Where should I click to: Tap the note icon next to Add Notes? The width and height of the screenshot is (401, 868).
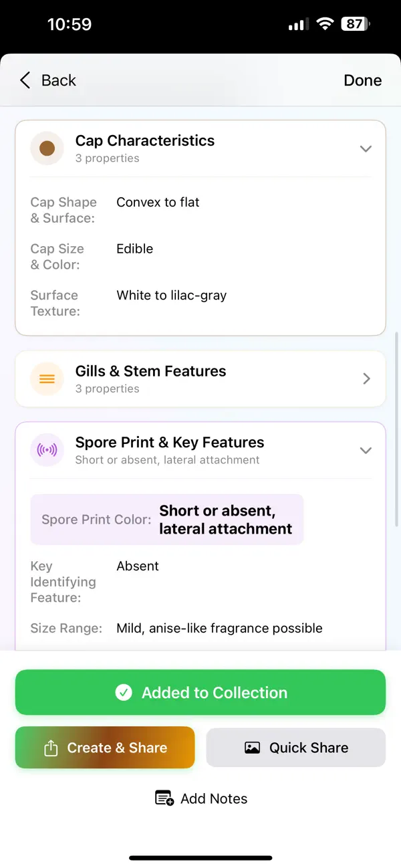coord(164,798)
